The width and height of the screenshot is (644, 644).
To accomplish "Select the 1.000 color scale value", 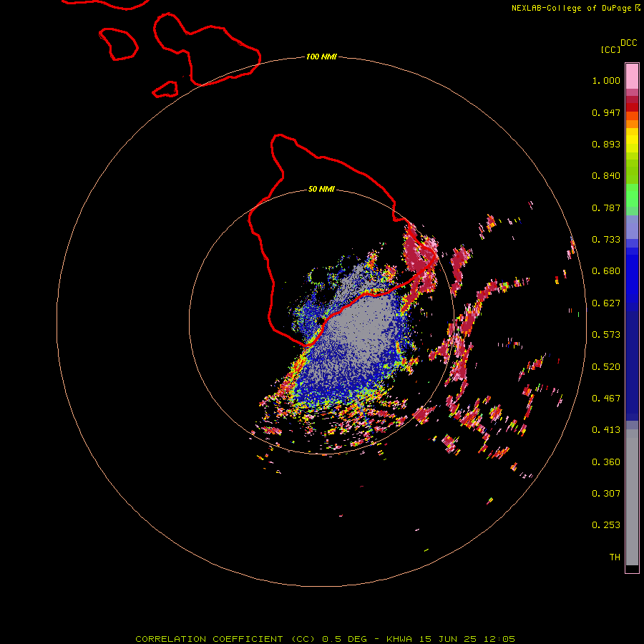I will (x=606, y=80).
